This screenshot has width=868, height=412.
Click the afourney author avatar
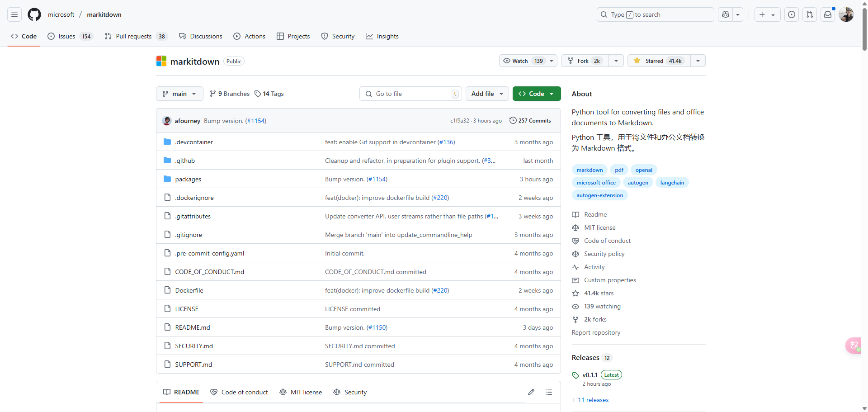[167, 121]
